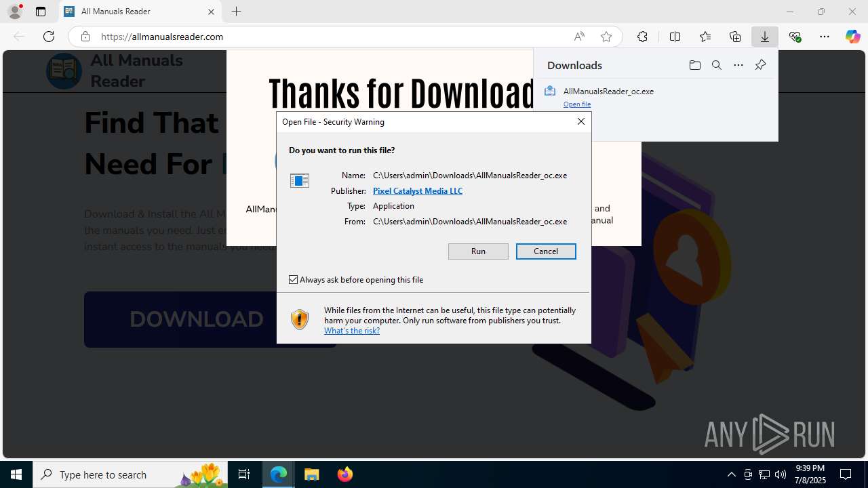The width and height of the screenshot is (868, 488).
Task: Open a new tab with plus button
Action: (x=236, y=12)
